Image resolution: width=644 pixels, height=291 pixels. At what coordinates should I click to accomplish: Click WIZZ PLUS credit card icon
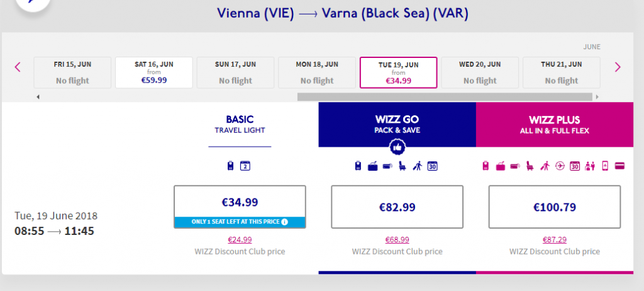pos(619,166)
